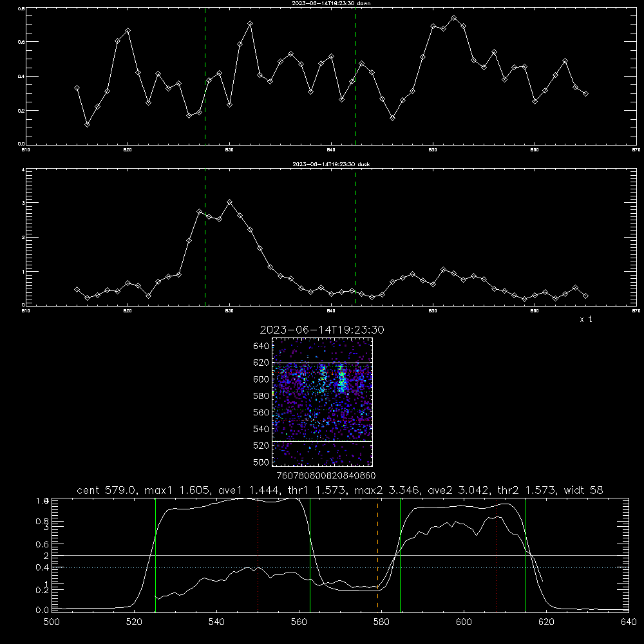Select the right green dashed line in dusk plot
Viewport: 644px width, 644px height.
click(x=355, y=237)
